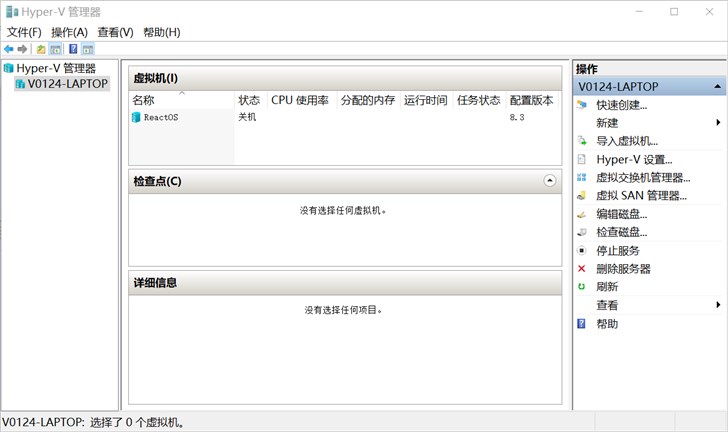This screenshot has height=432, width=728.
Task: Click the 快速创建 icon in actions
Action: pyautogui.click(x=581, y=105)
